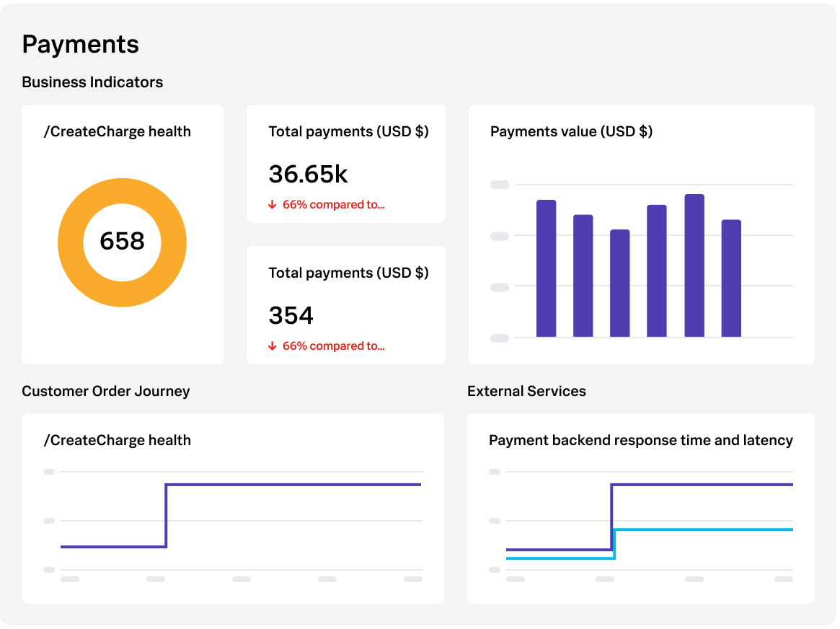Open the "66% compared to..." text below 36.65k

pos(333,205)
